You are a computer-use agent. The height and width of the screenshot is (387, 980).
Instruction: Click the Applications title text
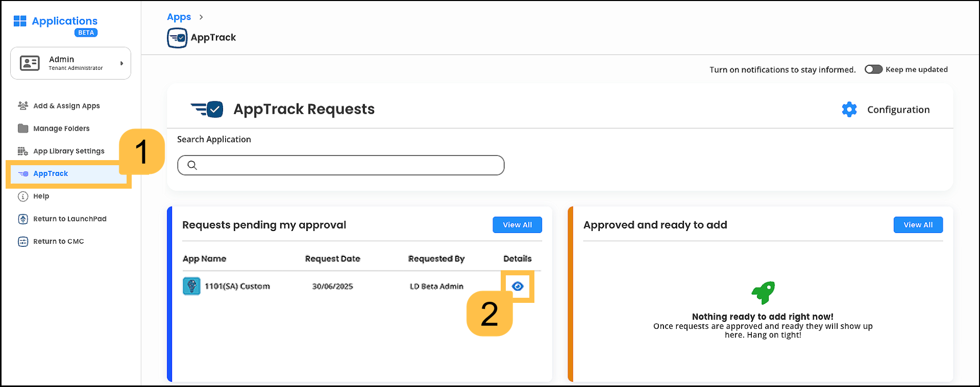[x=64, y=21]
